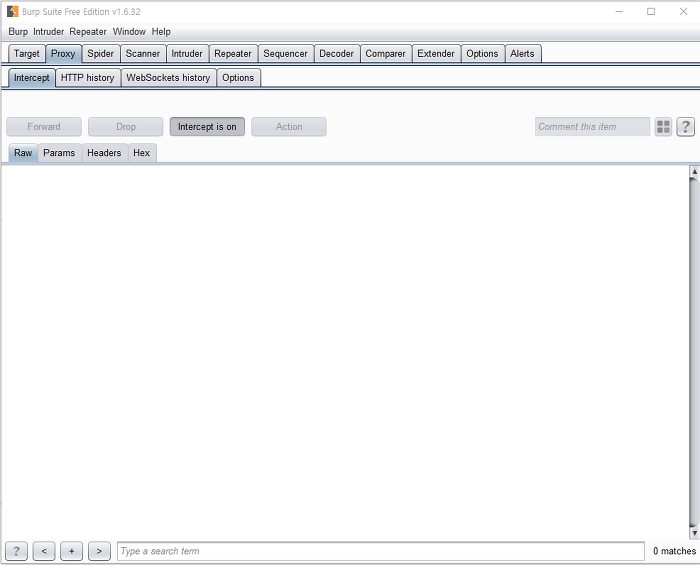Screen dimensions: 700x565
Task: Open the Intruder menu in menu bar
Action: click(48, 32)
